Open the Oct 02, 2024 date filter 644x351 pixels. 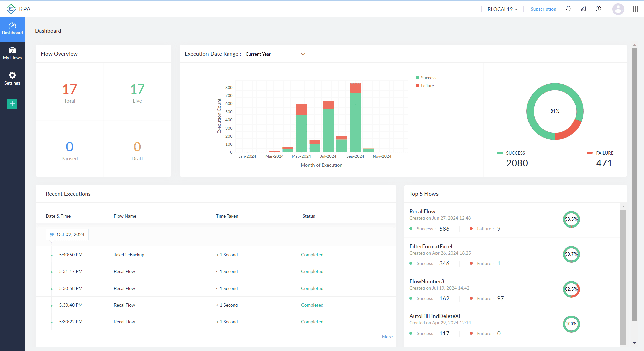(x=67, y=234)
